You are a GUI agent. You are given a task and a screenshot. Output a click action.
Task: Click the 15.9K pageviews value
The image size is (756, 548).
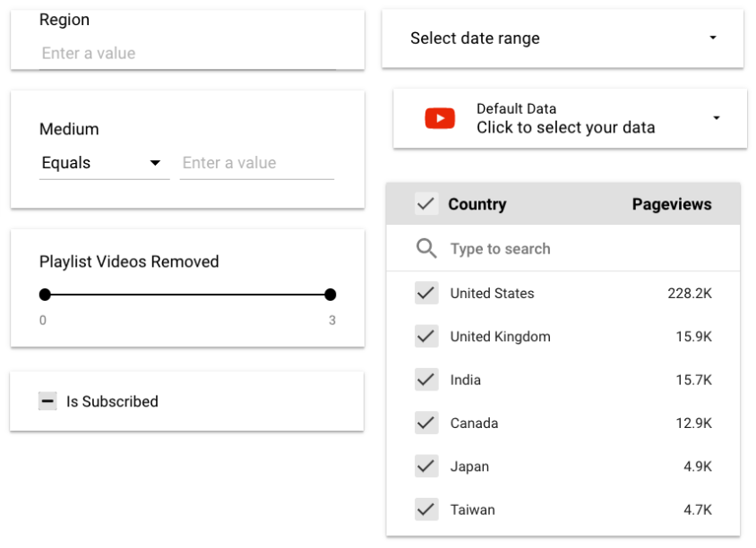coord(694,337)
